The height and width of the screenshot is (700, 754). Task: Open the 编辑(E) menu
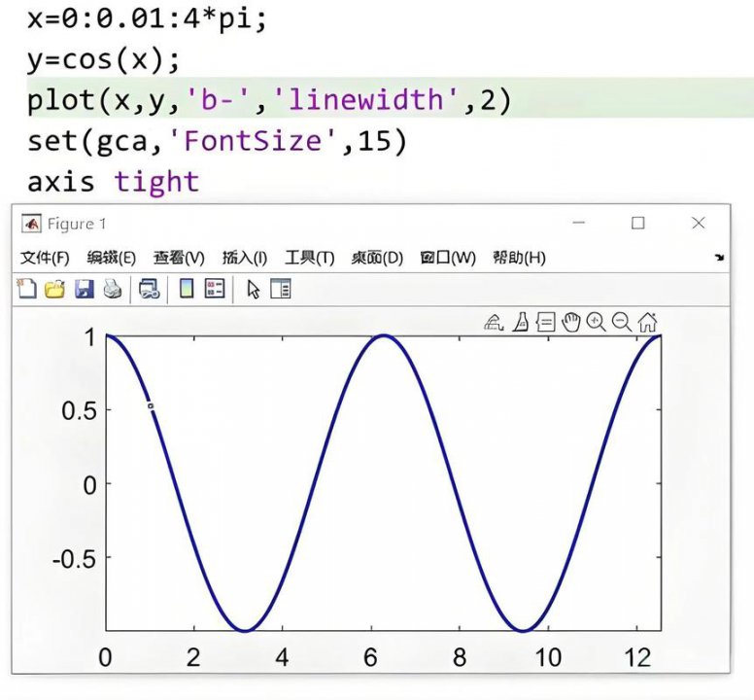point(111,258)
